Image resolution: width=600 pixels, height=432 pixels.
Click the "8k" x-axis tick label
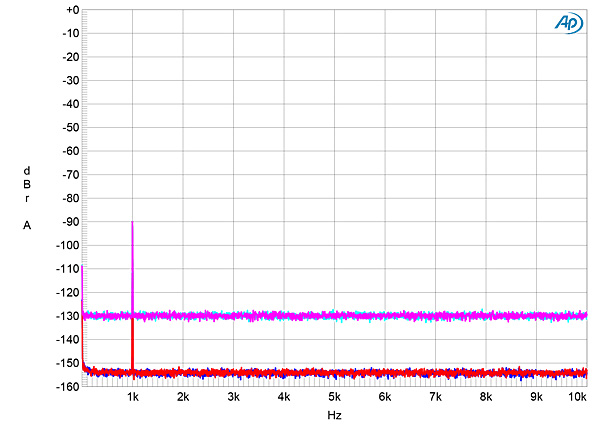click(486, 397)
